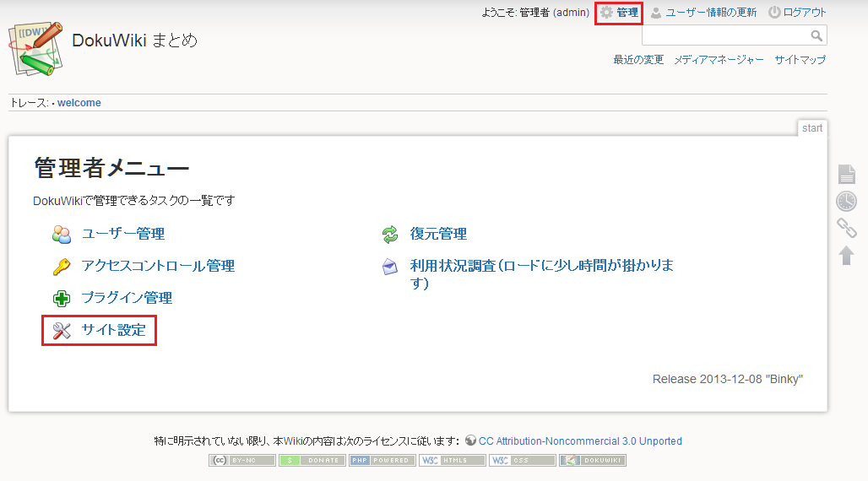The width and height of the screenshot is (868, 481).
Task: Click the green arrows revert icon
Action: pos(390,235)
